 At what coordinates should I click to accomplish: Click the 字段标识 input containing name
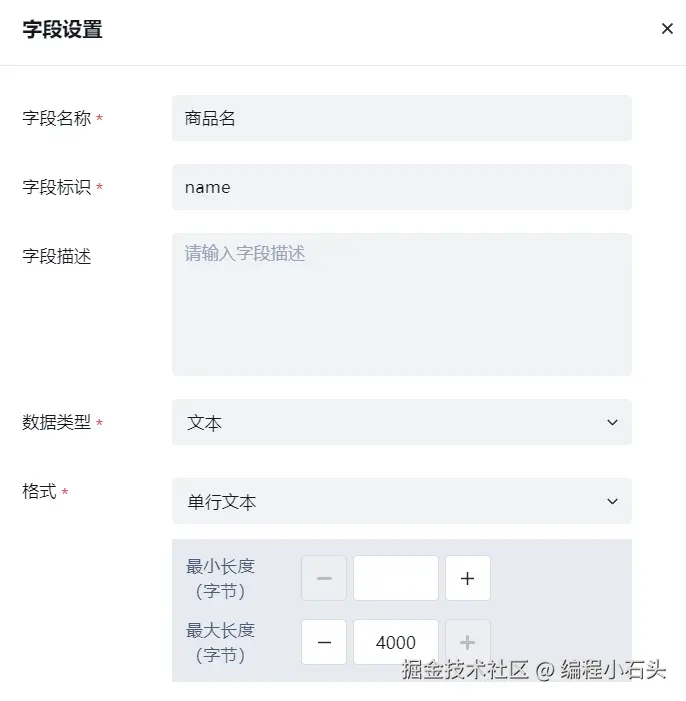(400, 187)
